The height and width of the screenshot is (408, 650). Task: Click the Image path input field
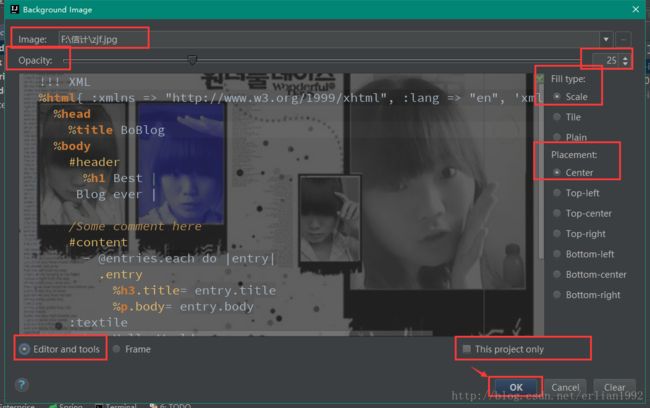329,39
